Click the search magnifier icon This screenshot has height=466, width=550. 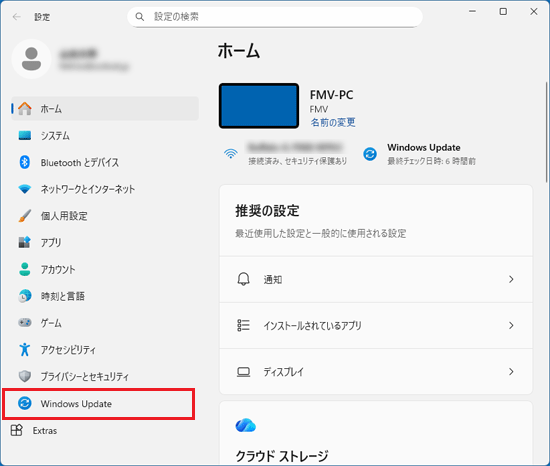(x=140, y=17)
